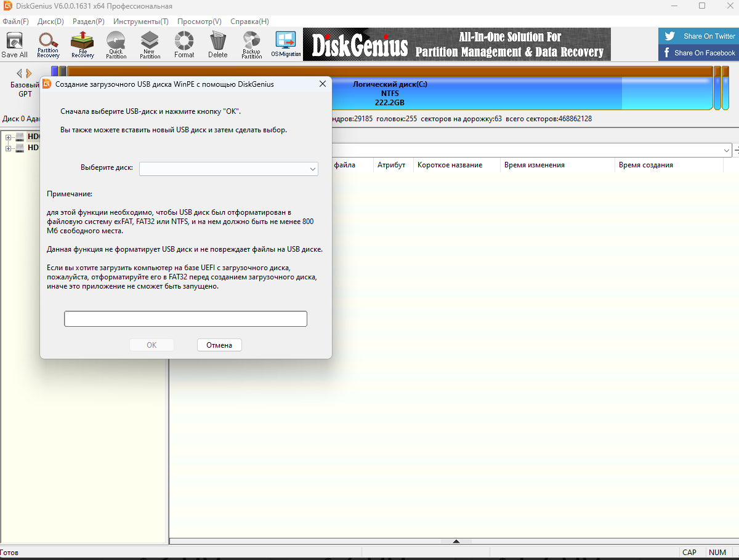Click the DiskGenius icon in the dialog title
This screenshot has width=739, height=560.
(x=47, y=84)
